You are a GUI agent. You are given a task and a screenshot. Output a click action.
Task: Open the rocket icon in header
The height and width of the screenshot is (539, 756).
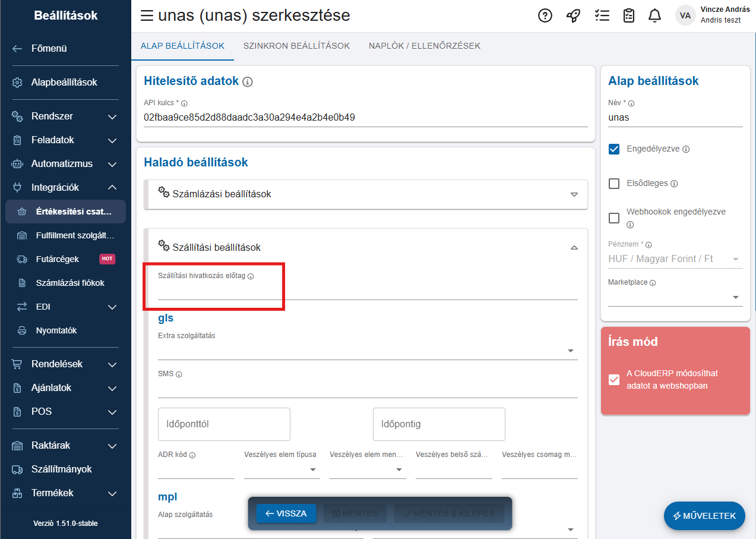tap(573, 16)
